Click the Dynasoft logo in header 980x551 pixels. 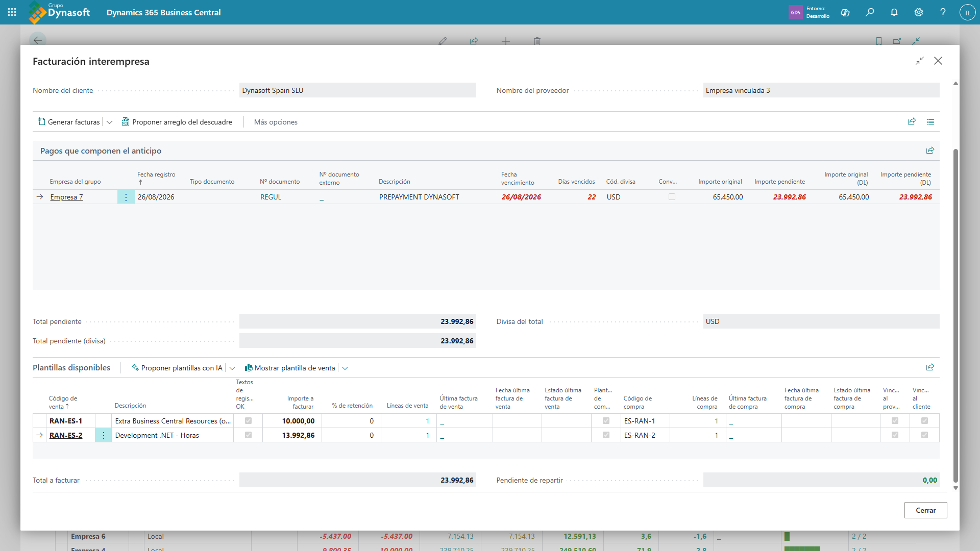point(60,12)
